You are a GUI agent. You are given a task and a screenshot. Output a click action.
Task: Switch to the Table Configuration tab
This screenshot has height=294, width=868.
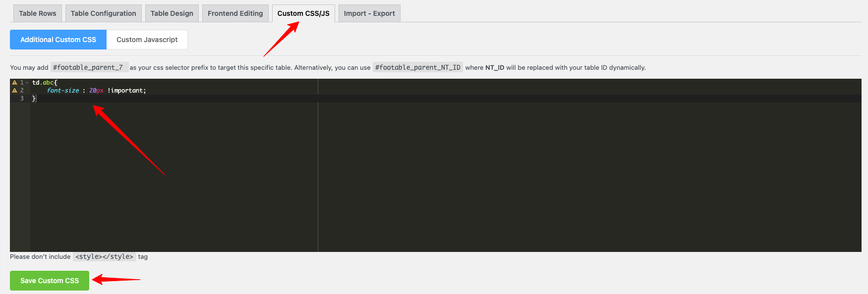(x=103, y=13)
